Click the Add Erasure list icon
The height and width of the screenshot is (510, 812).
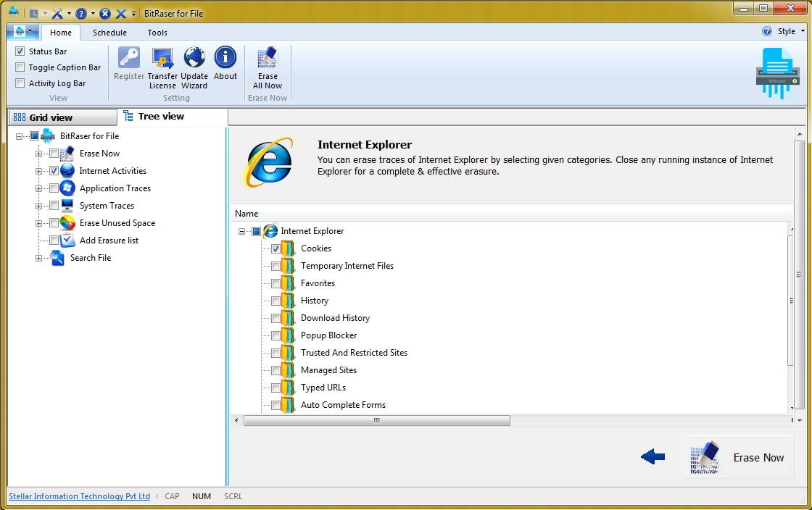[67, 241]
